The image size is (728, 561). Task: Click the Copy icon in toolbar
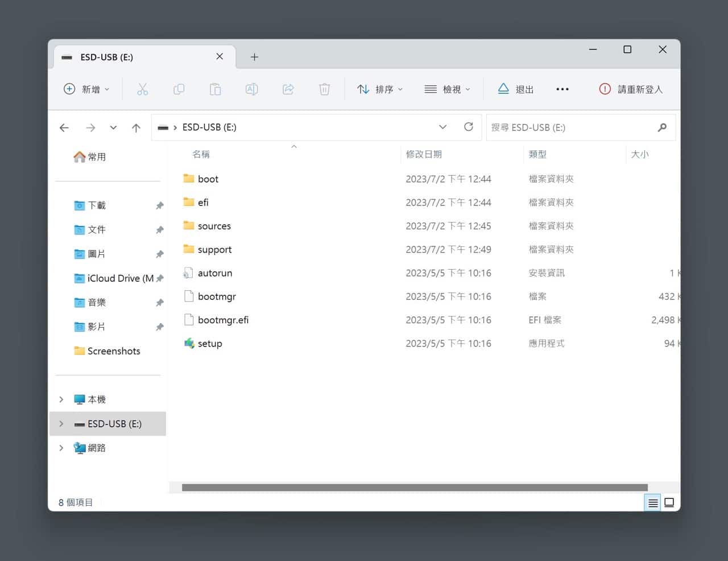(x=179, y=89)
